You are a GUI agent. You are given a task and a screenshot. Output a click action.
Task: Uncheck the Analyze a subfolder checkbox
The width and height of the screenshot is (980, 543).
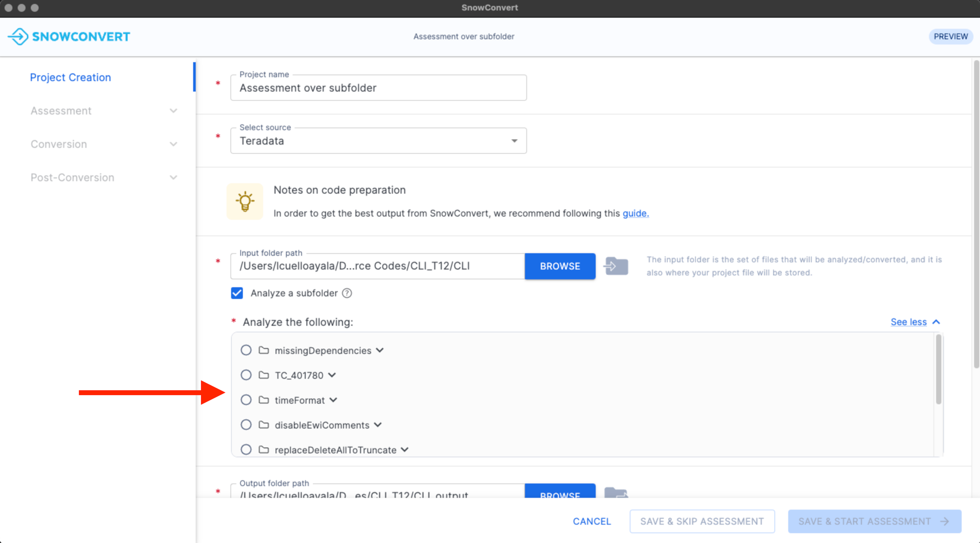point(237,293)
